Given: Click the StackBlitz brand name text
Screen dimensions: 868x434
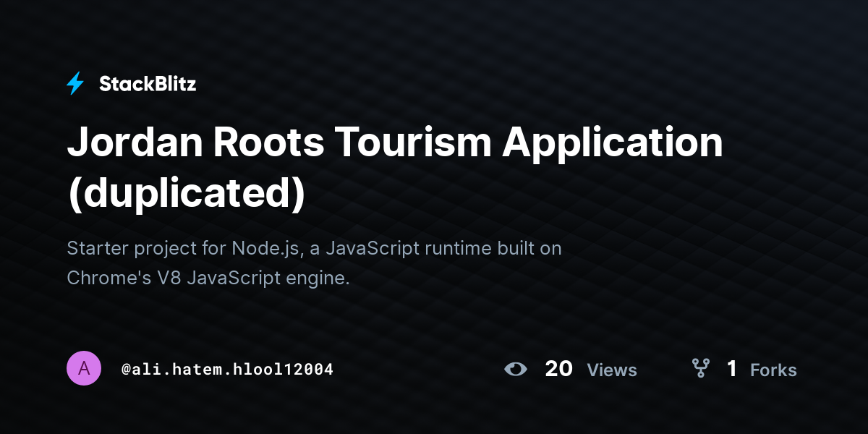Looking at the screenshot, I should point(148,84).
